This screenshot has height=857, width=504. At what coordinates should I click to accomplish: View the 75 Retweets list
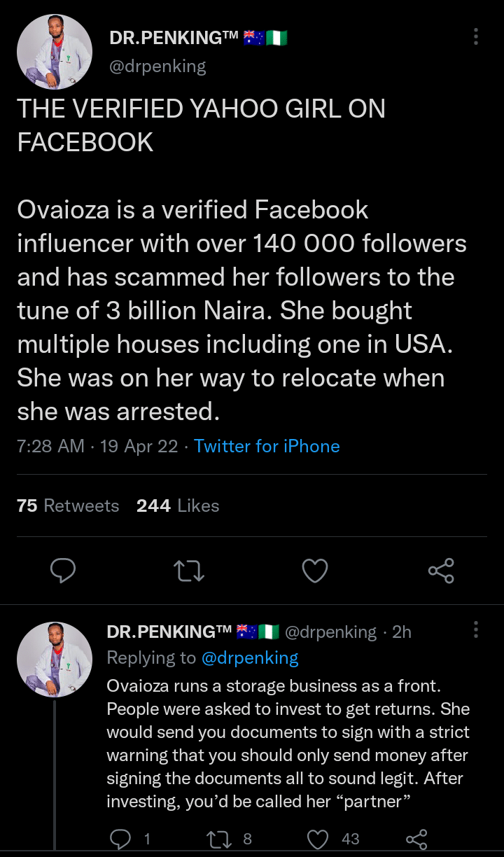point(68,506)
